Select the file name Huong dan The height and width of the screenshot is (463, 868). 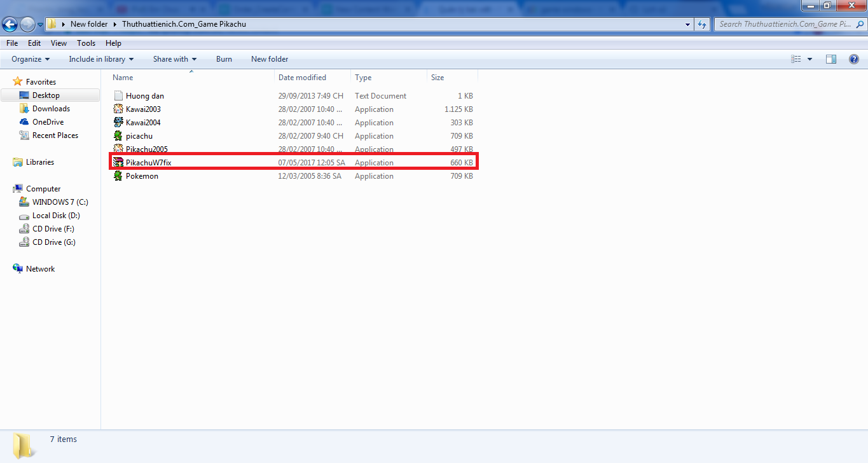(x=145, y=96)
